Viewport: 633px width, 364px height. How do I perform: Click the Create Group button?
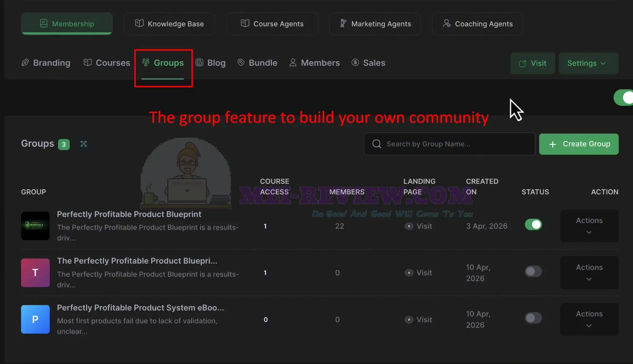[x=579, y=144]
